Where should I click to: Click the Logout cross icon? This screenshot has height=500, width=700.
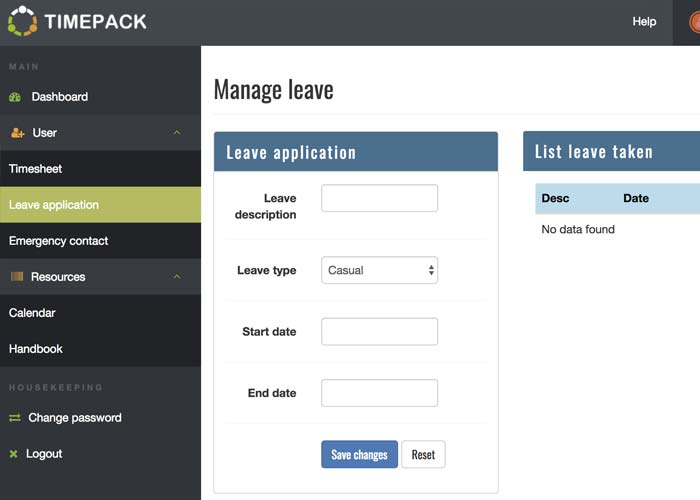coord(13,454)
